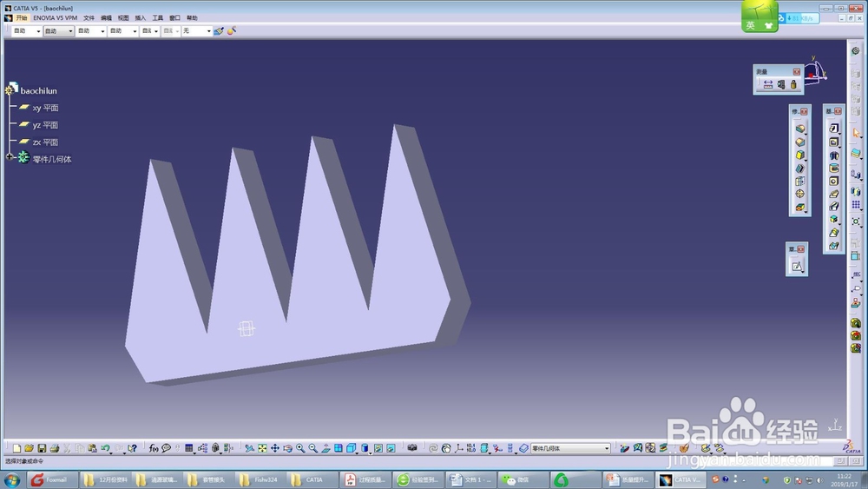Open file using folder icon
This screenshot has width=868, height=489.
[29, 448]
